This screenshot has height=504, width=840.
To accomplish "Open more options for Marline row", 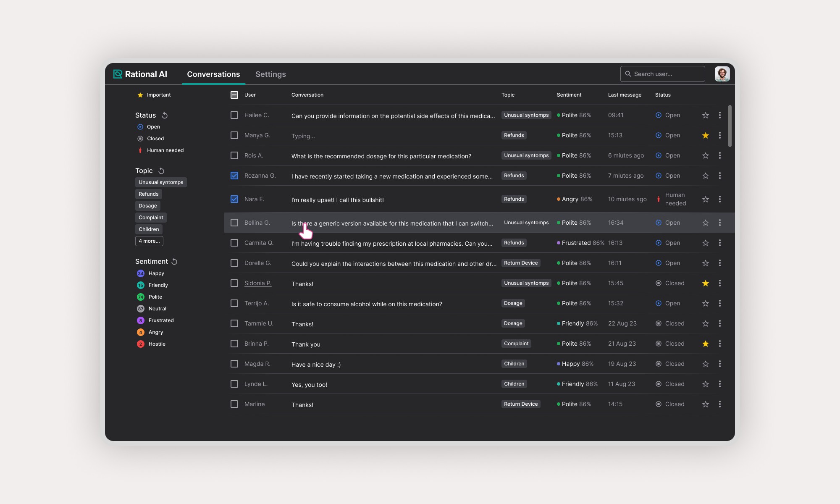I will (720, 404).
